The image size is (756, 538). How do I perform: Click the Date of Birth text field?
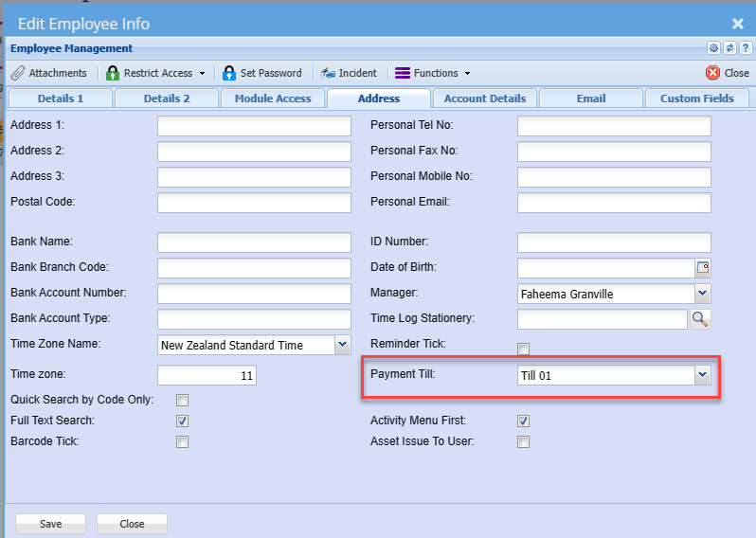click(606, 268)
